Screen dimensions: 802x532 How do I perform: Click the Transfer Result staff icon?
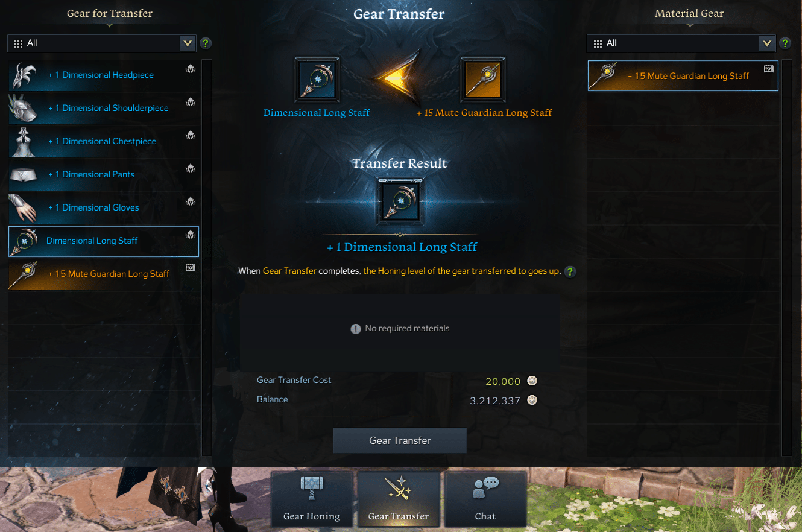tap(400, 200)
